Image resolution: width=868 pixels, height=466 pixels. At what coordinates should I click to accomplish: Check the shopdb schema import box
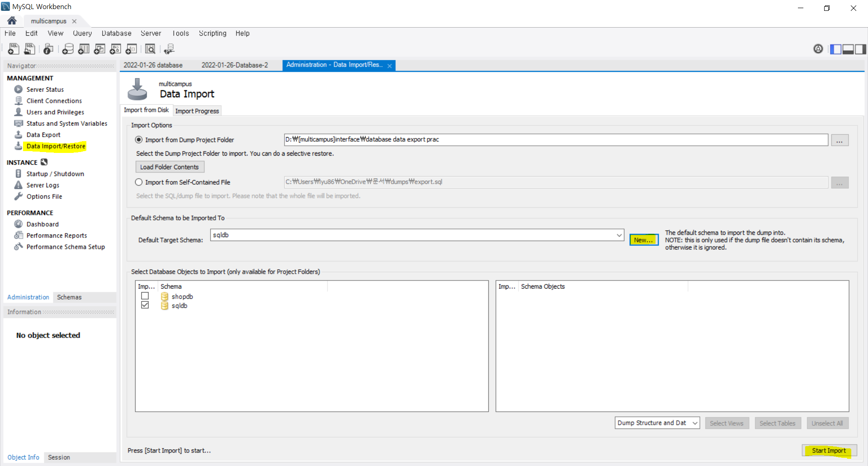click(x=145, y=296)
